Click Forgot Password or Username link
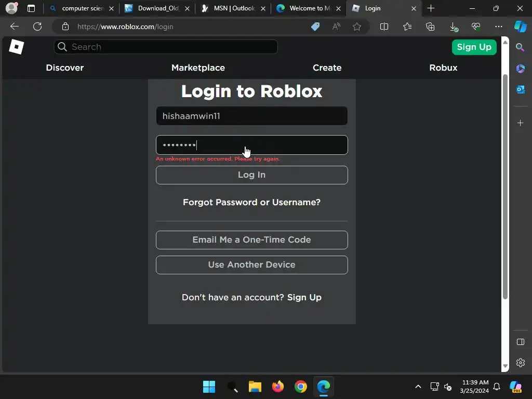 click(x=252, y=202)
